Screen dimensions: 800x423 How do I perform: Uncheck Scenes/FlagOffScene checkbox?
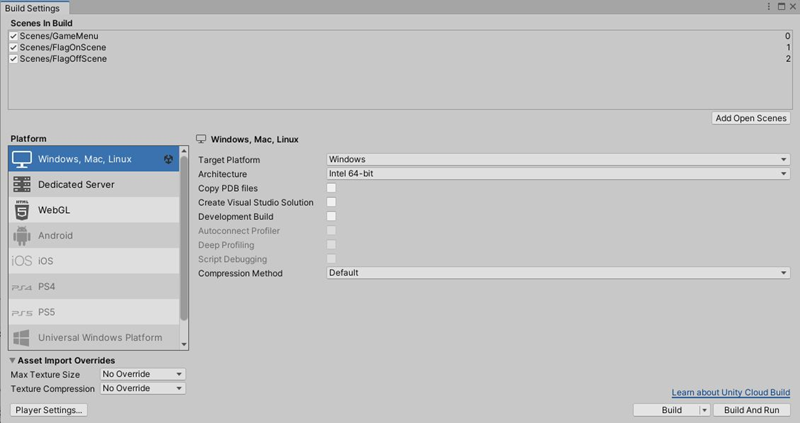14,59
